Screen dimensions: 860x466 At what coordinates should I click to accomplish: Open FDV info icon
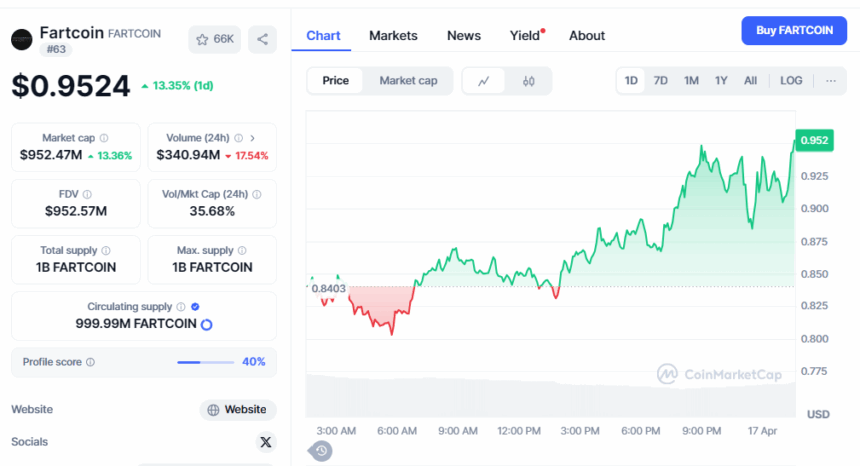[87, 194]
